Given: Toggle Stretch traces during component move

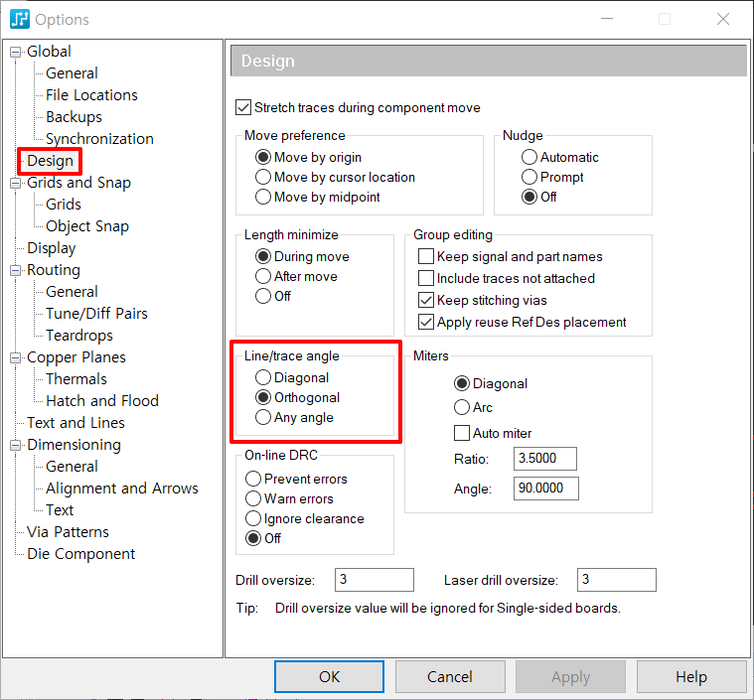Looking at the screenshot, I should coord(243,107).
